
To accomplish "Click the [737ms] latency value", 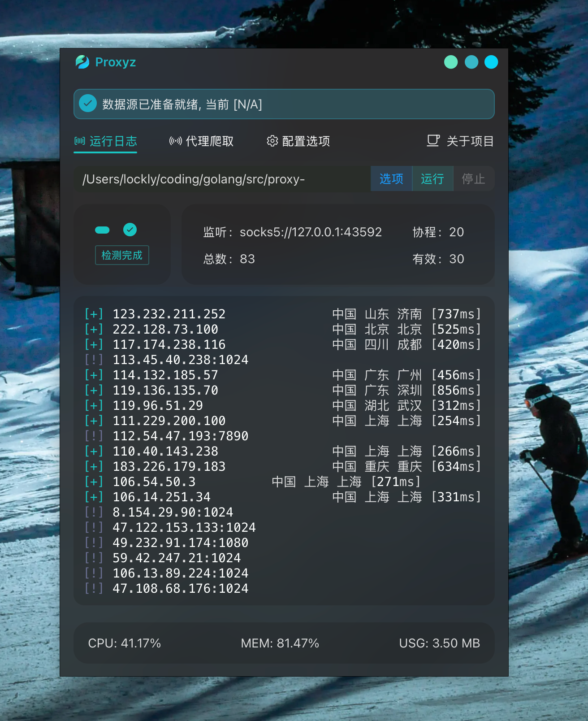I will coord(456,314).
